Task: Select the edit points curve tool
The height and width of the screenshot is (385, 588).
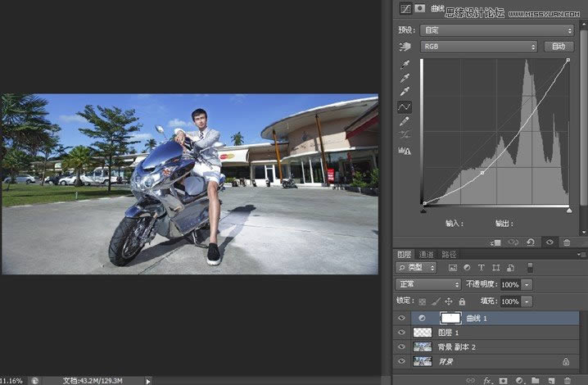Action: coord(405,107)
